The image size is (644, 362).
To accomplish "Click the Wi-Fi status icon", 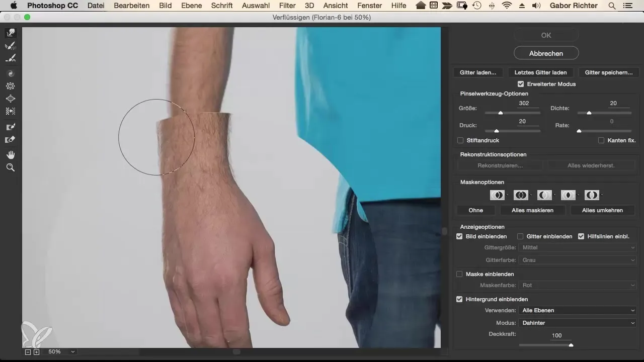I will [507, 6].
